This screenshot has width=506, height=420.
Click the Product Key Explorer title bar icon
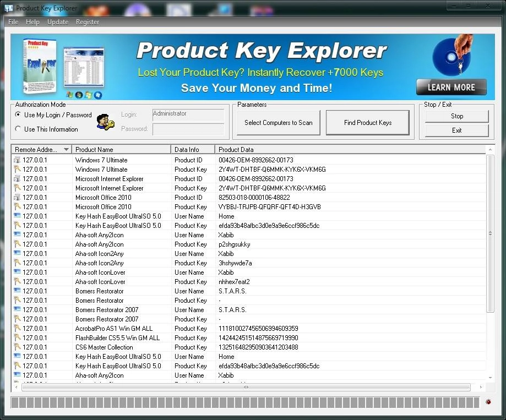pyautogui.click(x=9, y=8)
